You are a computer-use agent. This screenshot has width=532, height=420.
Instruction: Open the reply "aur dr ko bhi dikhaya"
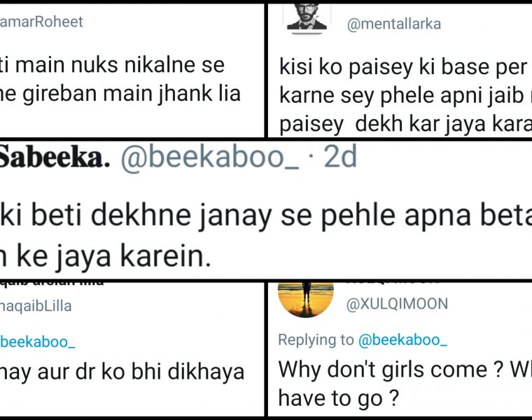(122, 371)
